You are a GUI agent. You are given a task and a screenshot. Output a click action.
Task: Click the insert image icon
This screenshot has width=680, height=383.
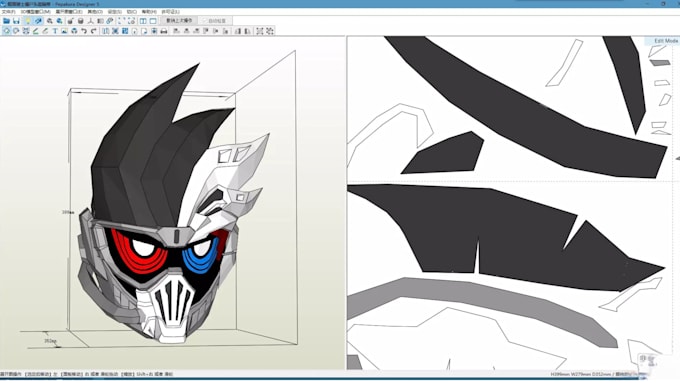pyautogui.click(x=64, y=31)
